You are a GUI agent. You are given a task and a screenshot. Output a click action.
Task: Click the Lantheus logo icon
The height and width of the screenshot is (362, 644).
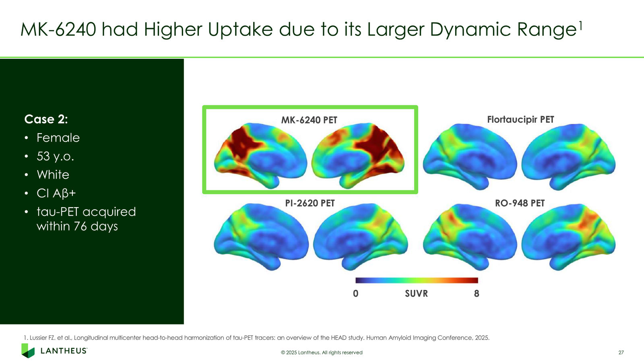click(28, 351)
